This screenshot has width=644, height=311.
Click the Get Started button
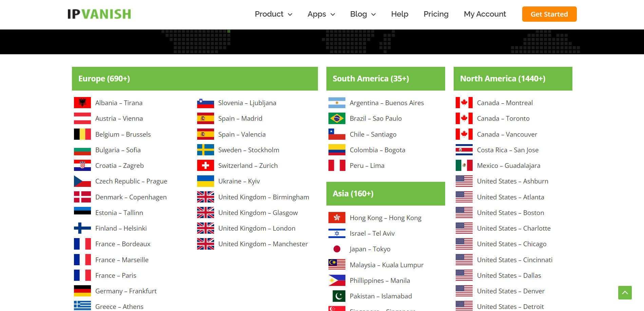click(x=549, y=14)
